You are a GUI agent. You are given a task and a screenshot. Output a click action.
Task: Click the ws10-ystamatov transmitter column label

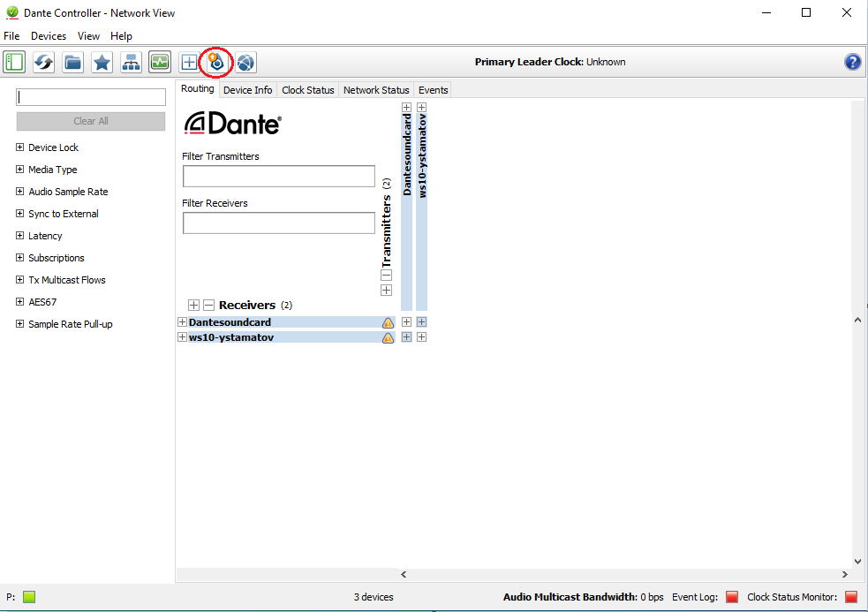(x=422, y=155)
